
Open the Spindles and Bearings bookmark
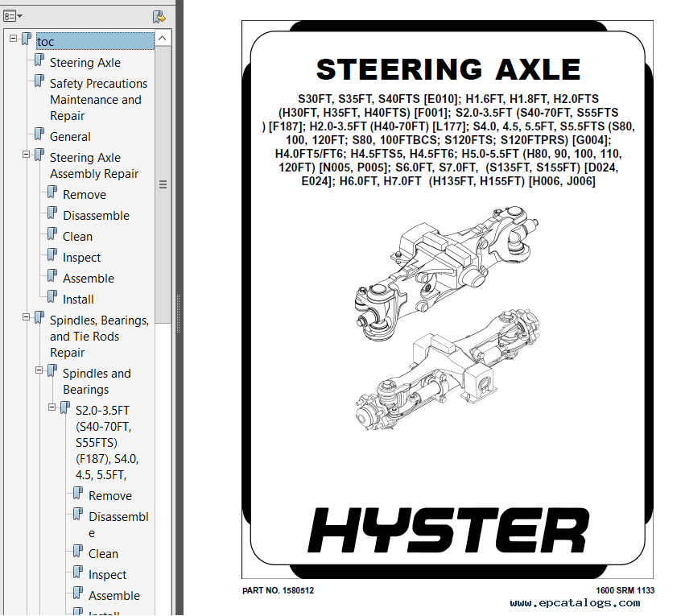pyautogui.click(x=97, y=382)
